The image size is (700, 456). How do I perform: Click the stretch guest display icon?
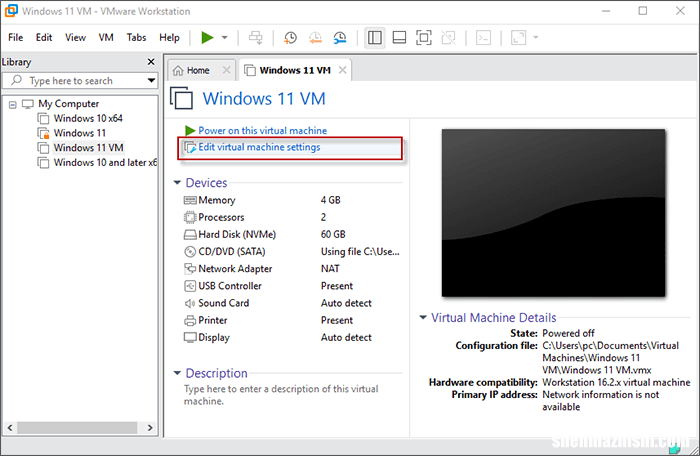[518, 38]
